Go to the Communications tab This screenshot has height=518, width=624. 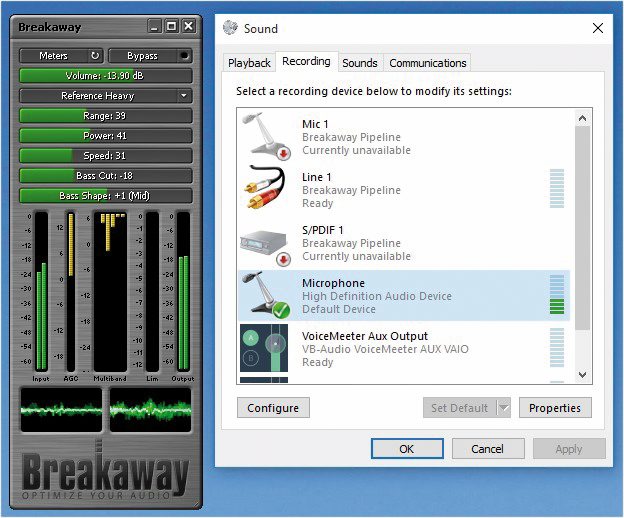click(428, 63)
